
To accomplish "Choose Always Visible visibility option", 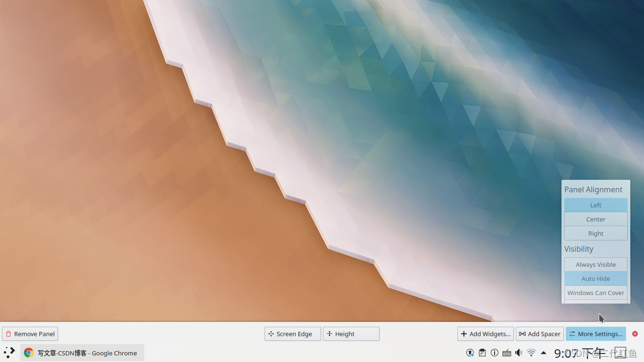I will [596, 264].
